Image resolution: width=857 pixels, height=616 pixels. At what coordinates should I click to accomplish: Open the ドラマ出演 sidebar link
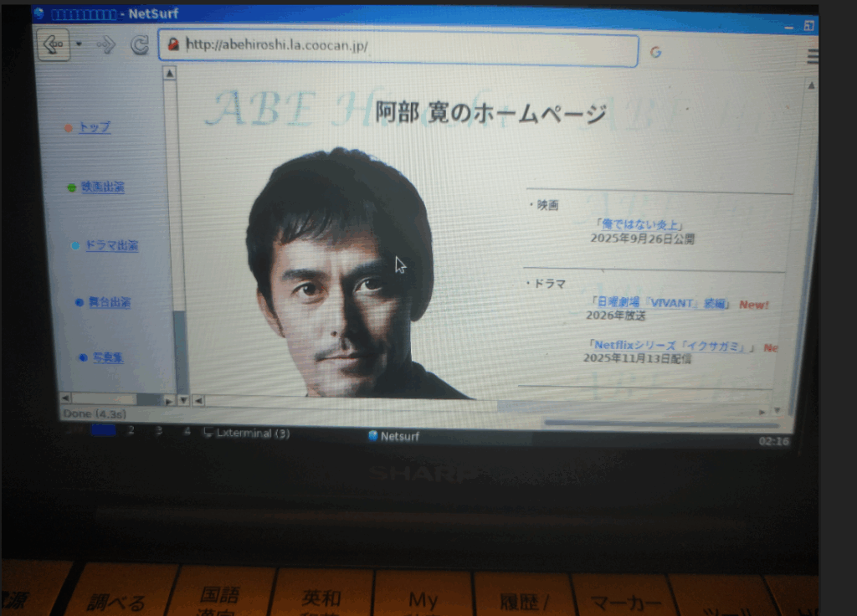(111, 246)
